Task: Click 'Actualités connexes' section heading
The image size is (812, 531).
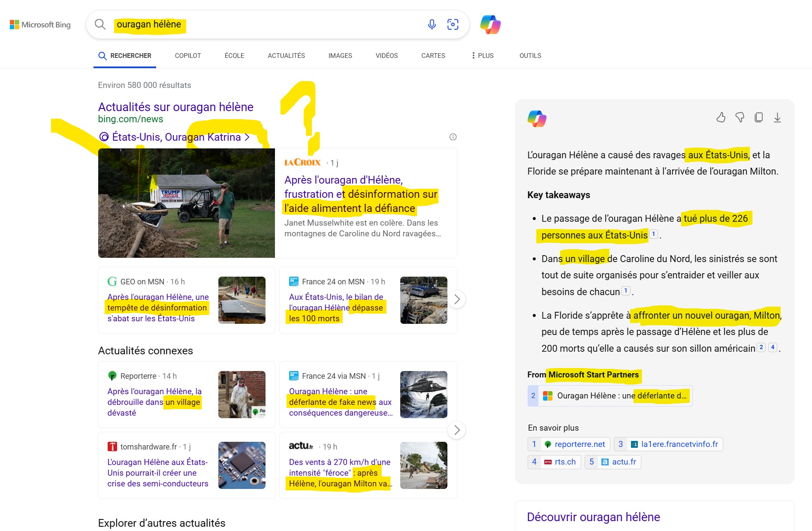Action: tap(145, 350)
